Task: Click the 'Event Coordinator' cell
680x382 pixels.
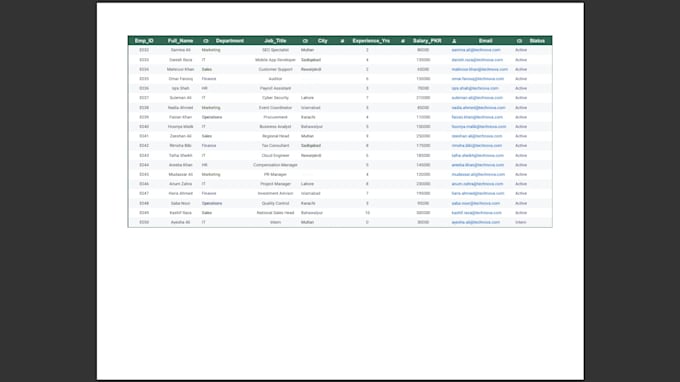Action: (x=275, y=108)
